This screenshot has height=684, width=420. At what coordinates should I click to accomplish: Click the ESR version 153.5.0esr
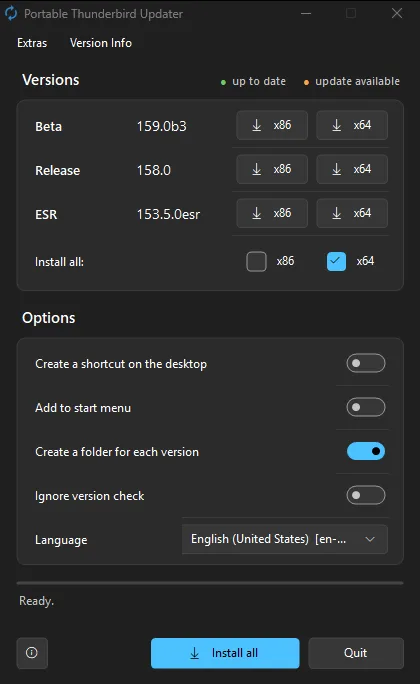tap(168, 215)
